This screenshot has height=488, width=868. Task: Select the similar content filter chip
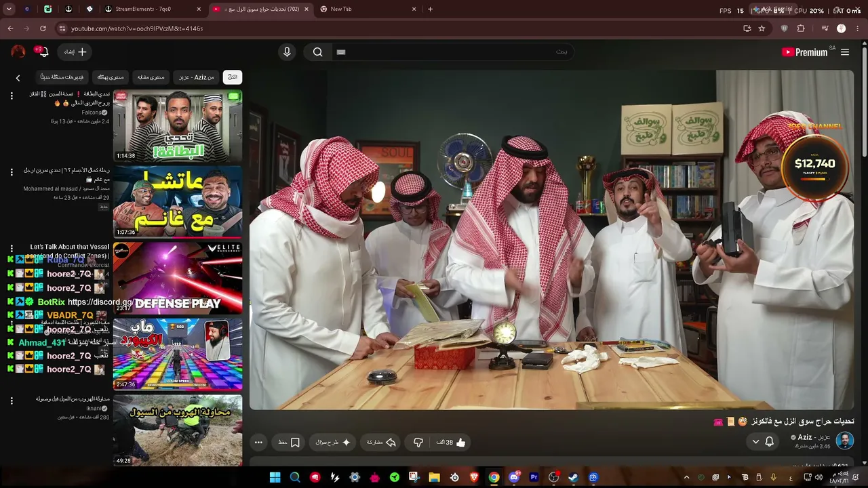click(x=151, y=77)
